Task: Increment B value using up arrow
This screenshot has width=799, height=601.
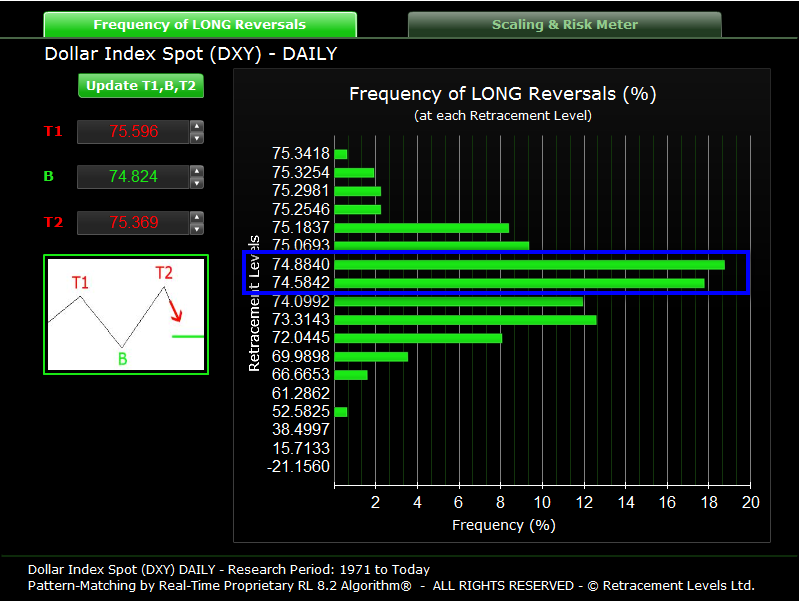Action: click(x=197, y=172)
